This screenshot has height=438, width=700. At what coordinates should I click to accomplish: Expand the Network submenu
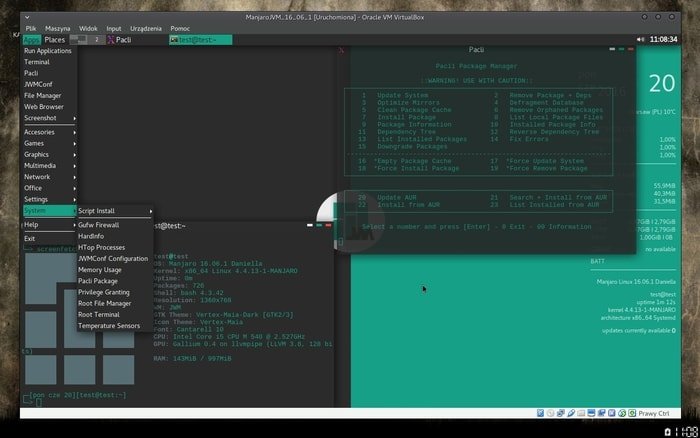pos(49,177)
